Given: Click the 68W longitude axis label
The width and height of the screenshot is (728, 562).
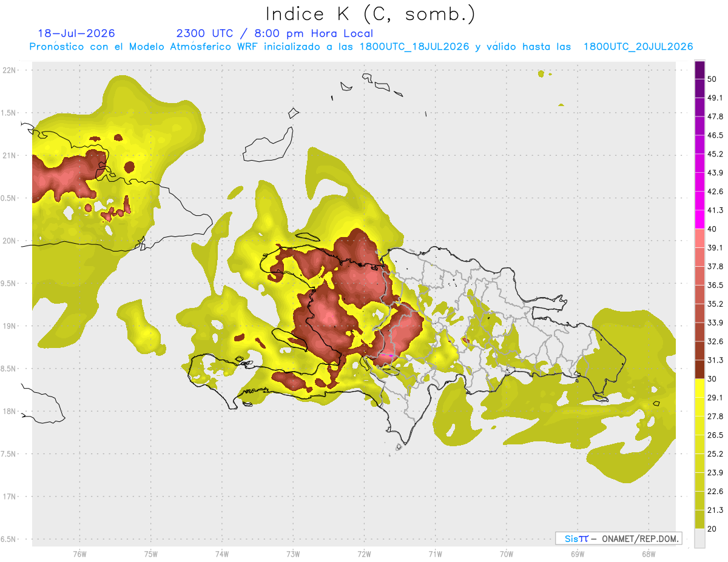Looking at the screenshot, I should tap(649, 554).
